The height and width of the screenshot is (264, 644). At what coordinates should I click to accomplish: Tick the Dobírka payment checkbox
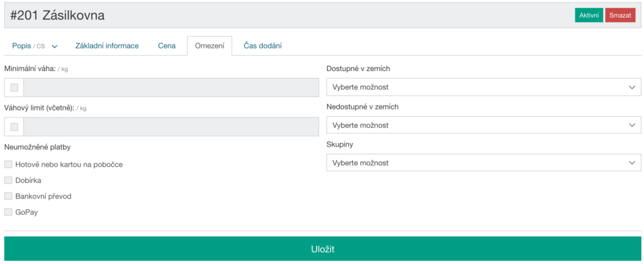(x=8, y=180)
